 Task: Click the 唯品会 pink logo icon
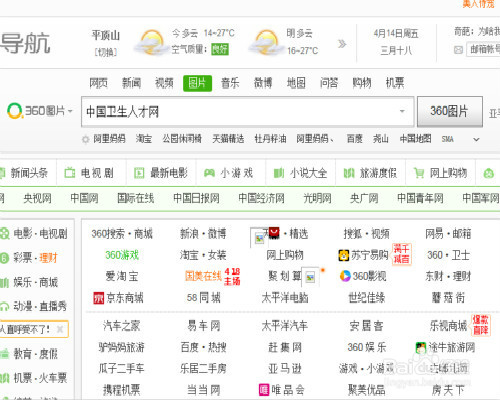(x=264, y=389)
